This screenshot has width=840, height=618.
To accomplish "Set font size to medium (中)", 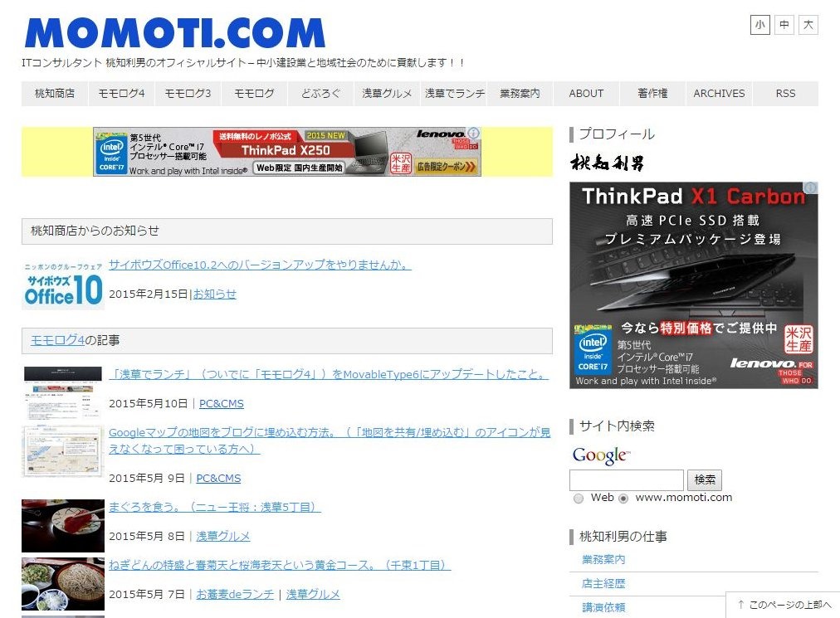I will [784, 25].
